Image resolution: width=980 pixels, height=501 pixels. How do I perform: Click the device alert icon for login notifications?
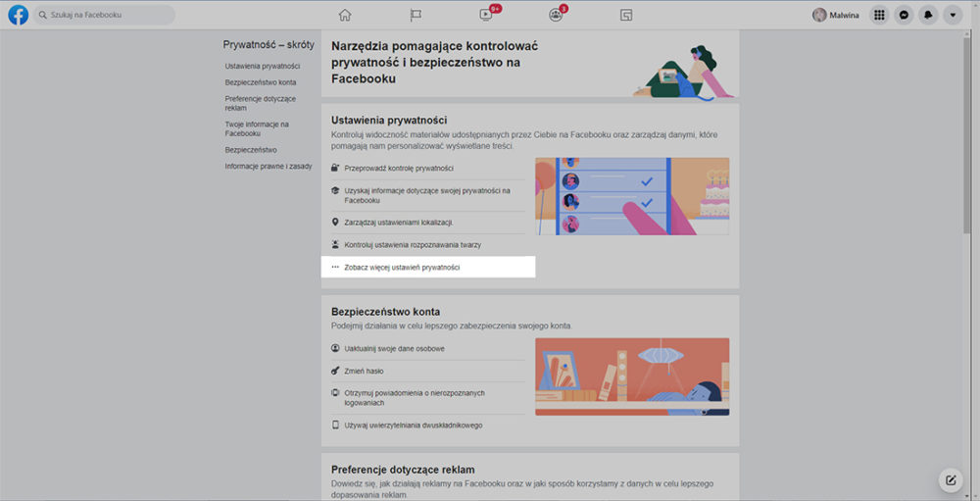(x=335, y=393)
